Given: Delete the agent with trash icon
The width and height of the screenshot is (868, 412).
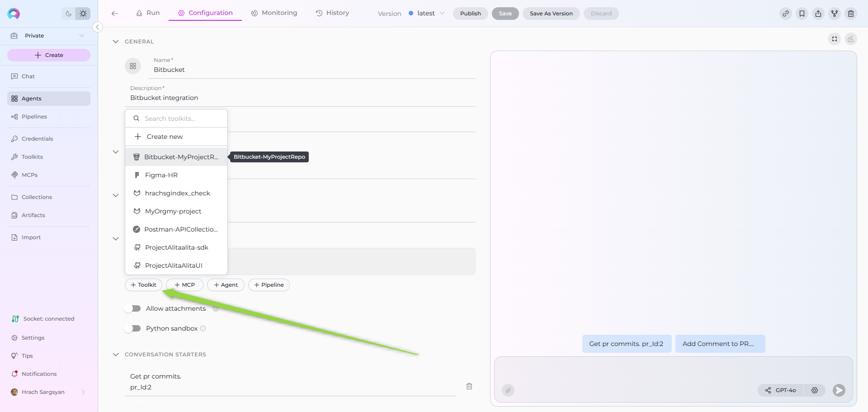Looking at the screenshot, I should [x=851, y=14].
